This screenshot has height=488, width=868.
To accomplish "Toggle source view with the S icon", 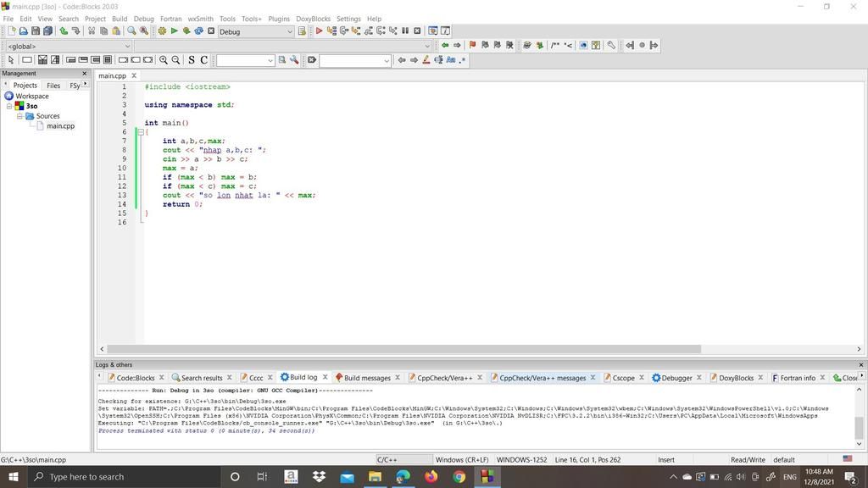I will 192,60.
